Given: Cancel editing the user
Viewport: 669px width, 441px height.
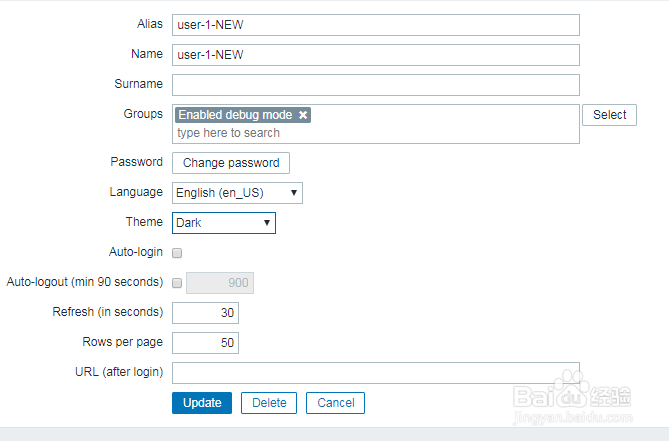Looking at the screenshot, I should click(335, 403).
